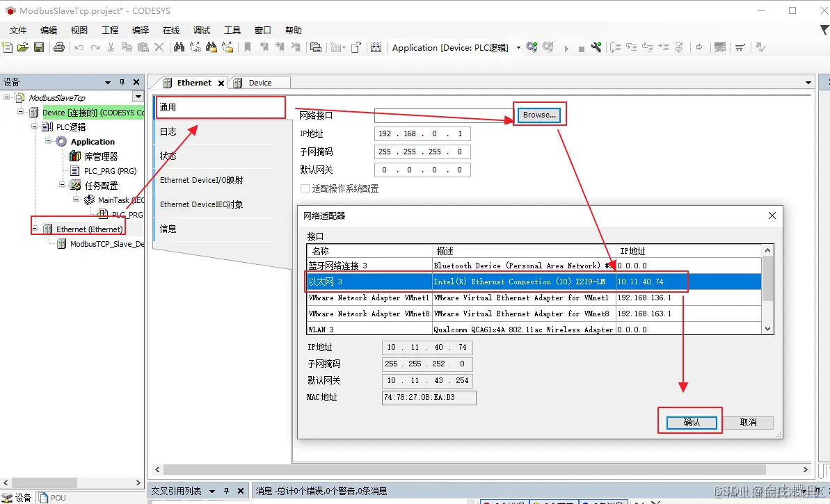Open project with the folder icon

(23, 47)
